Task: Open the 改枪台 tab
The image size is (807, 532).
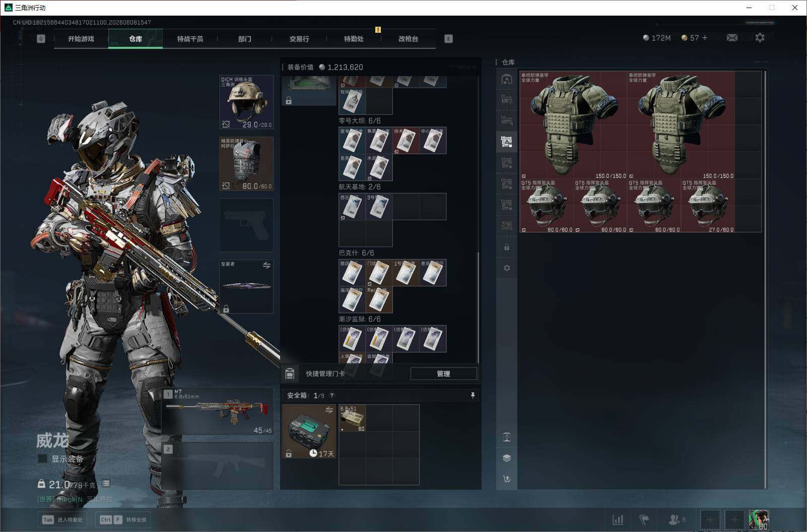Action: [408, 39]
